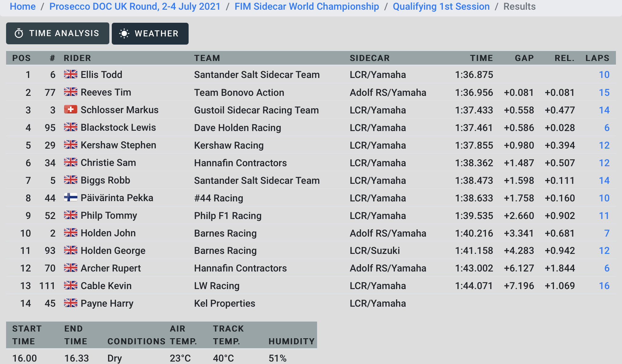
Task: Open Holden John's 7 laps link
Action: pos(607,233)
